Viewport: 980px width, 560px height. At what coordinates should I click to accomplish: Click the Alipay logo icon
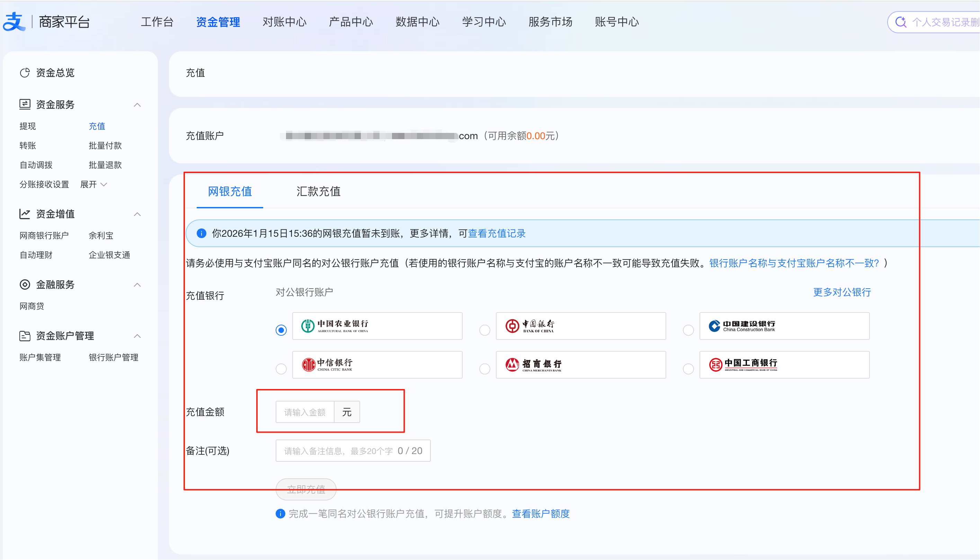[x=14, y=21]
